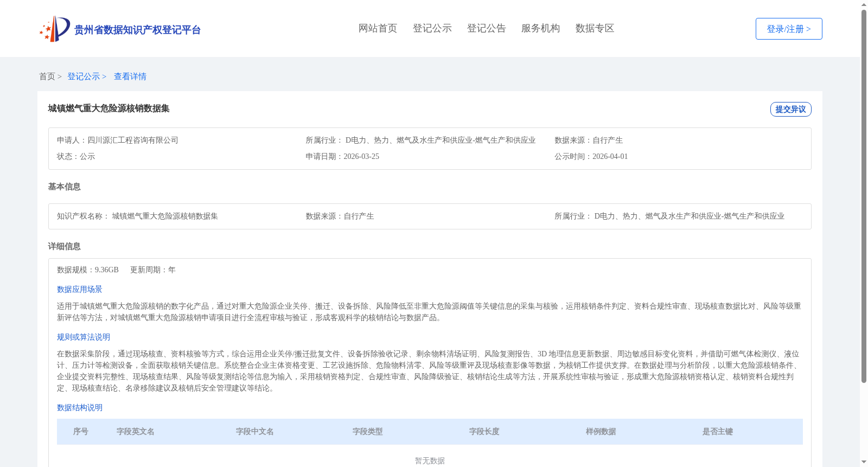Go to 登记公示 menu item
The image size is (868, 467).
(x=432, y=28)
